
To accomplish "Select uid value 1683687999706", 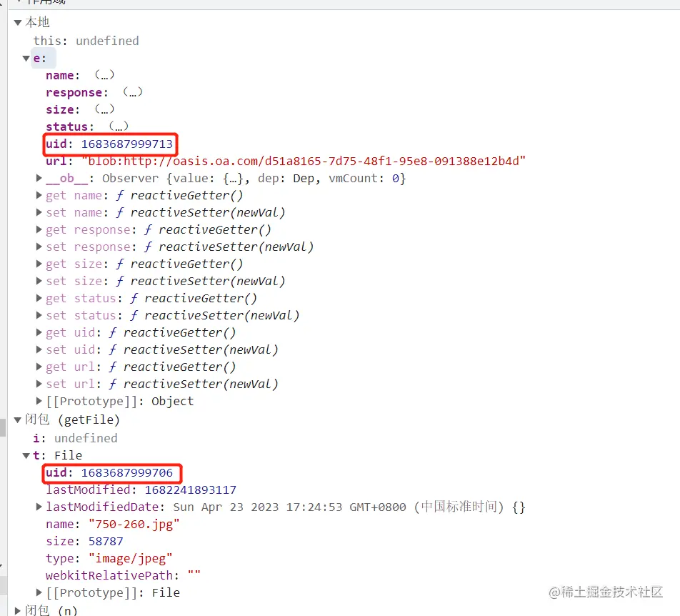I will [x=127, y=472].
